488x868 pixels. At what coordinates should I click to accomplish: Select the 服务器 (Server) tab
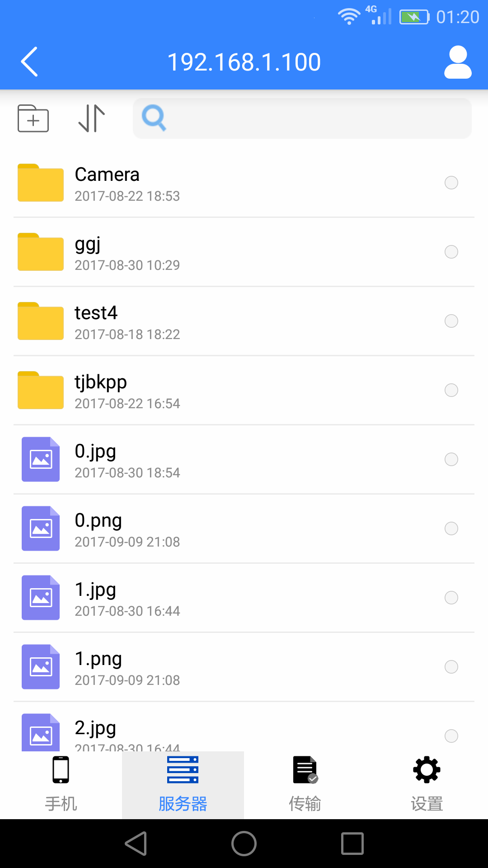[x=183, y=785]
